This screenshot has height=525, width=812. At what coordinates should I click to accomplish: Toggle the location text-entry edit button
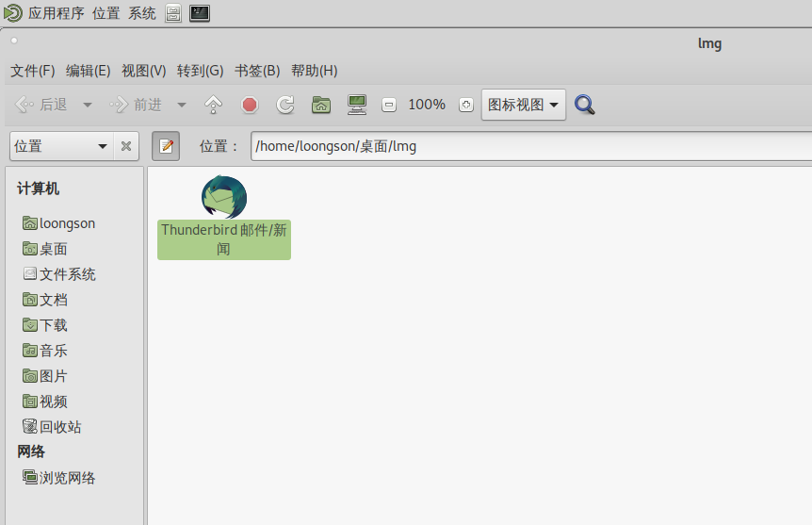[x=166, y=146]
